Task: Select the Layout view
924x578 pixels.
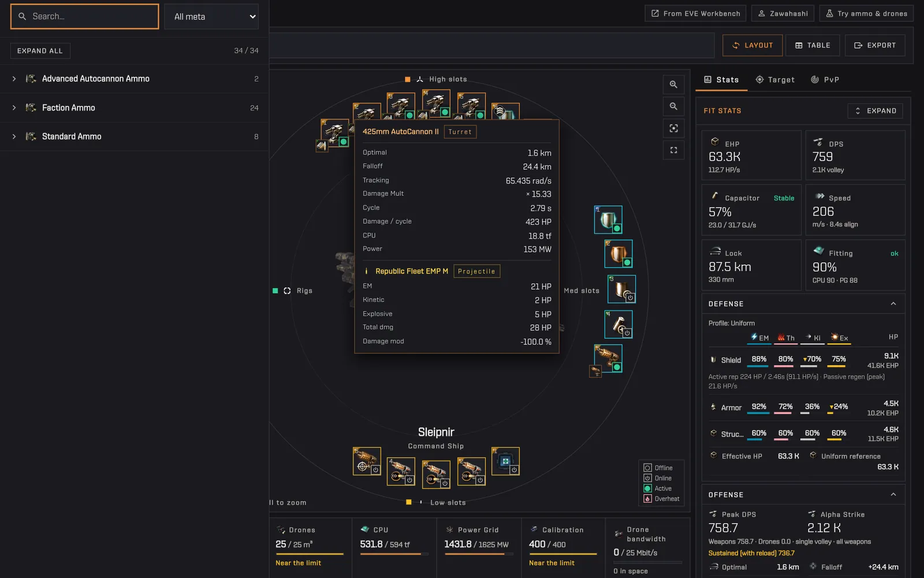Action: click(x=752, y=45)
